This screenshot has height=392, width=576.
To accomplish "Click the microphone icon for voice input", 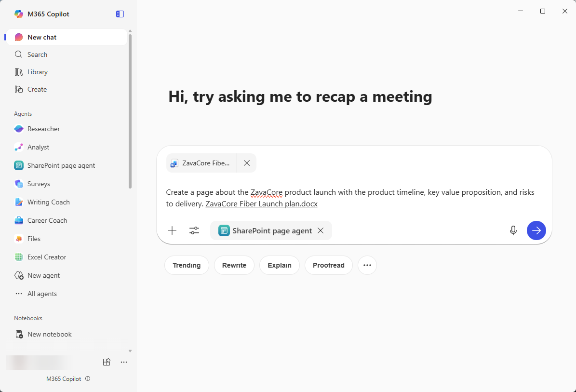I will [x=513, y=230].
